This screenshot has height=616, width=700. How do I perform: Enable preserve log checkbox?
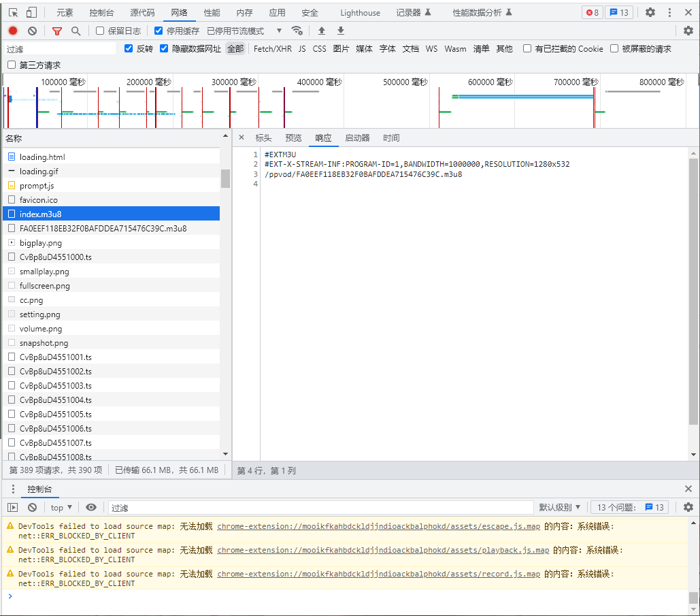(x=100, y=31)
